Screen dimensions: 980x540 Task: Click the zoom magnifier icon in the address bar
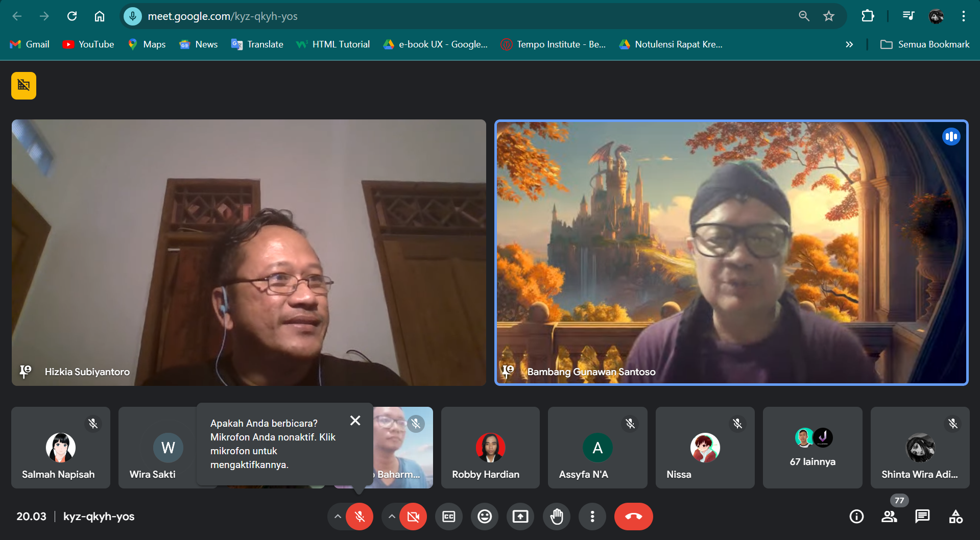804,16
